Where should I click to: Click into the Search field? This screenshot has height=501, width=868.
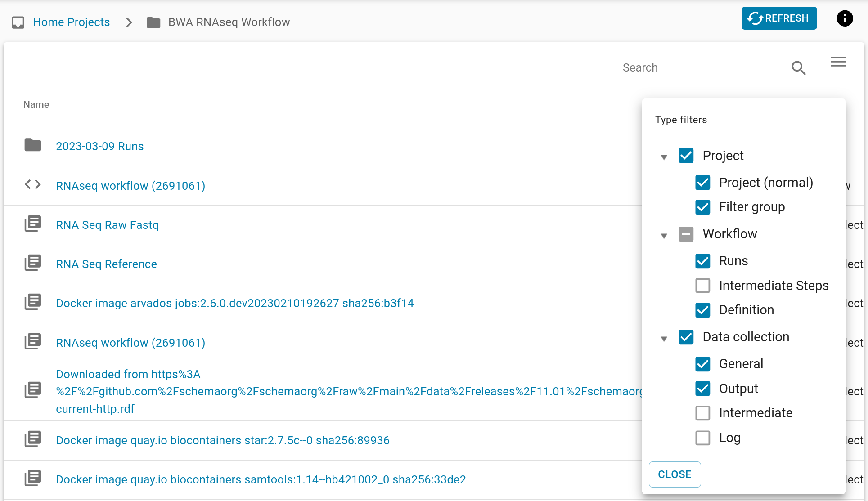coord(702,68)
